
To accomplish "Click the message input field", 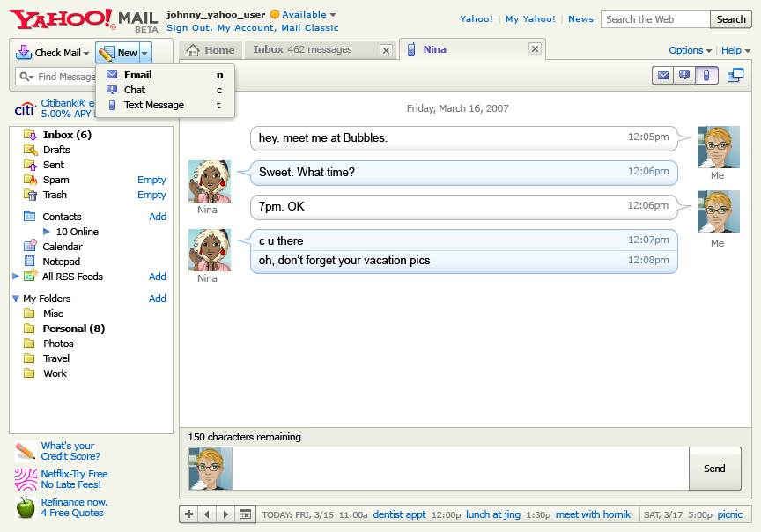I will (x=458, y=469).
